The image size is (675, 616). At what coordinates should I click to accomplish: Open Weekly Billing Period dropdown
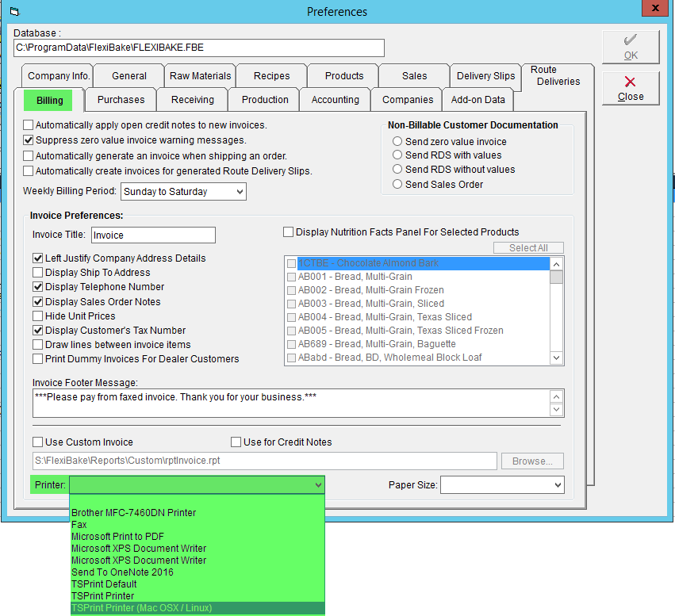click(x=240, y=192)
